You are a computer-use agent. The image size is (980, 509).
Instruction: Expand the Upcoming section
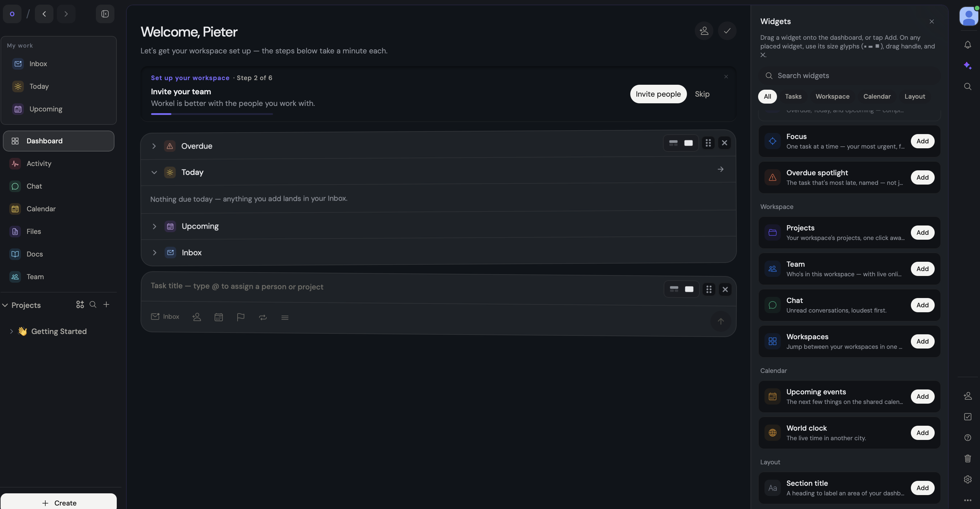[155, 226]
